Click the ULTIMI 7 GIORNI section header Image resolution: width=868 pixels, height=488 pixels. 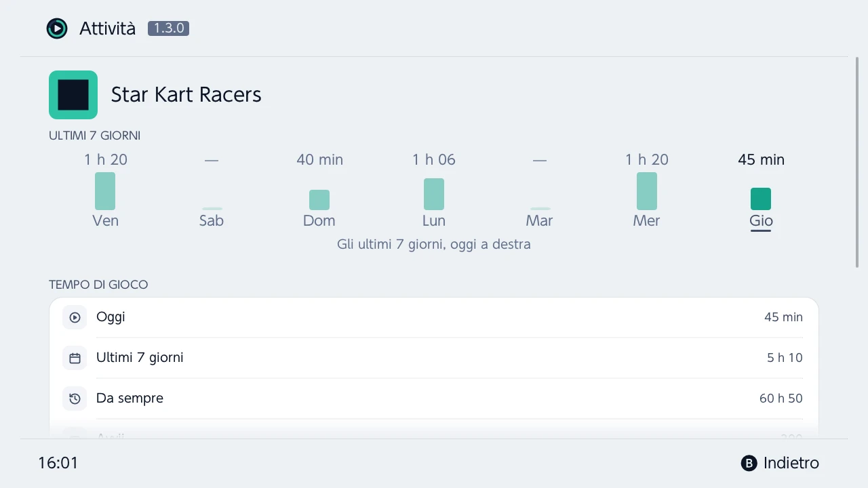tap(95, 136)
